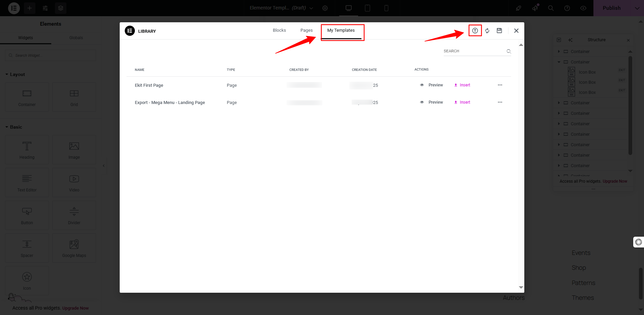Open the Blocks tab
Viewport: 644px width, 315px height.
pyautogui.click(x=279, y=30)
